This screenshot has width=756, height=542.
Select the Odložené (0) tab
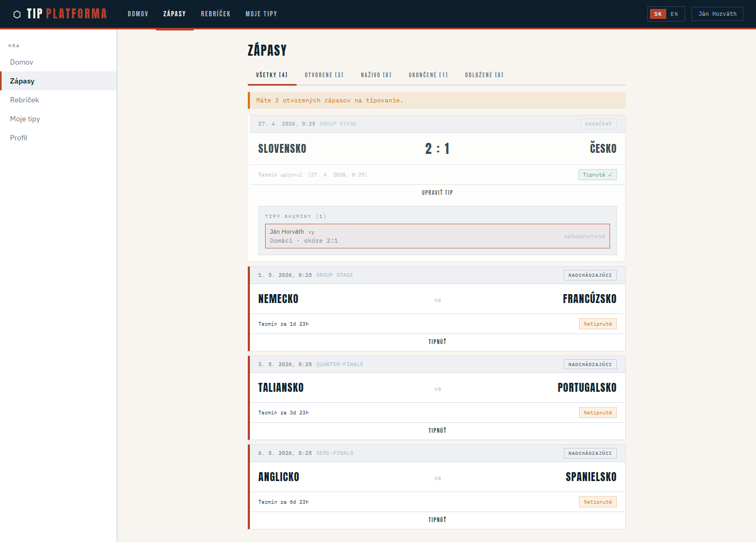point(484,75)
